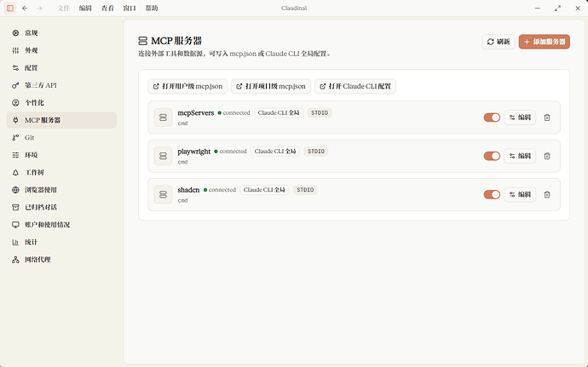Screen dimensions: 588x367
Task: Go back with the left arrow
Action: (25, 8)
